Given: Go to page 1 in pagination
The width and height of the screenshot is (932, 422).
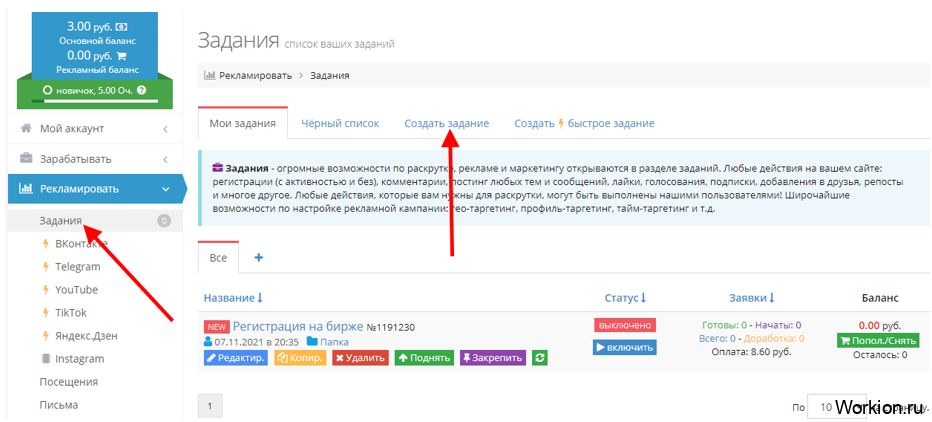Looking at the screenshot, I should click(x=210, y=406).
